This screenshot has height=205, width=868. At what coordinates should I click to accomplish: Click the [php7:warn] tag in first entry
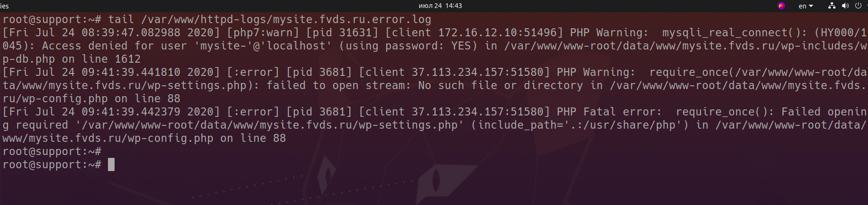coord(263,33)
